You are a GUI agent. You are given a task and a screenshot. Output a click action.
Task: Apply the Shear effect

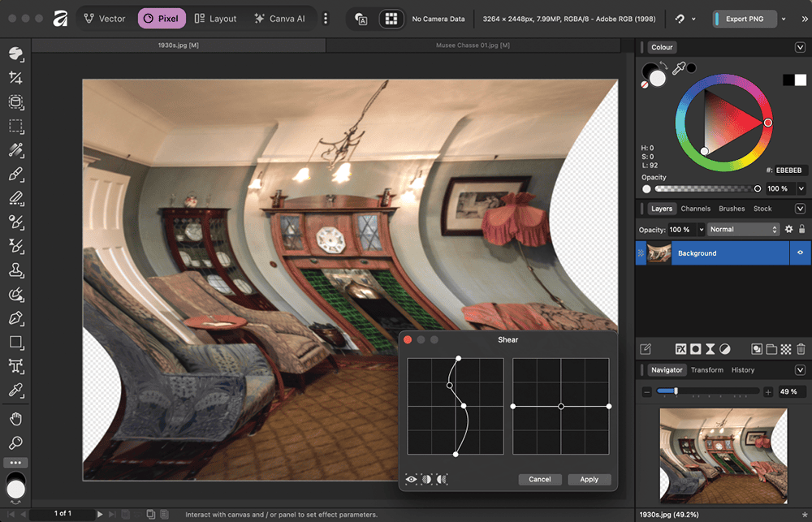(589, 480)
